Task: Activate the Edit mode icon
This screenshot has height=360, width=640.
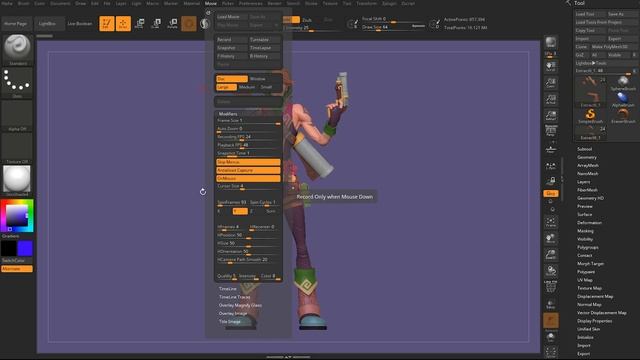Action: pyautogui.click(x=107, y=24)
